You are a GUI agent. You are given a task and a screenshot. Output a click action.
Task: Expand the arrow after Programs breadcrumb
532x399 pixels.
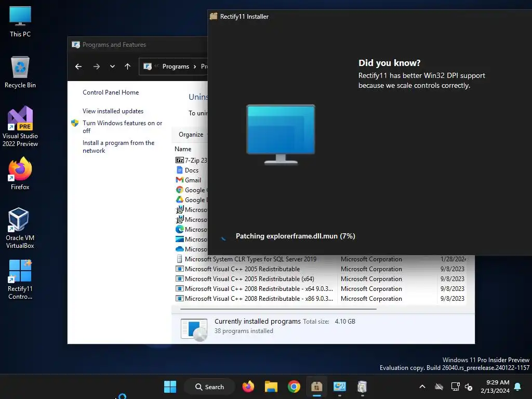pyautogui.click(x=195, y=66)
